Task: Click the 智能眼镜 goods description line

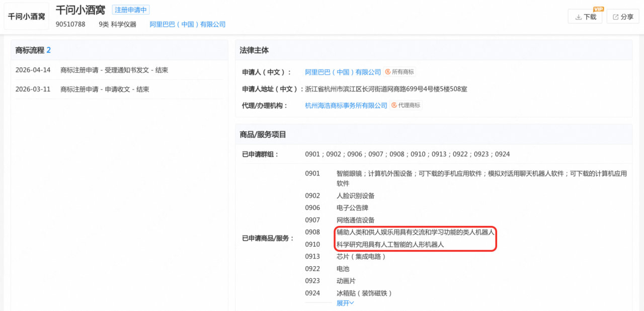Action: point(481,178)
